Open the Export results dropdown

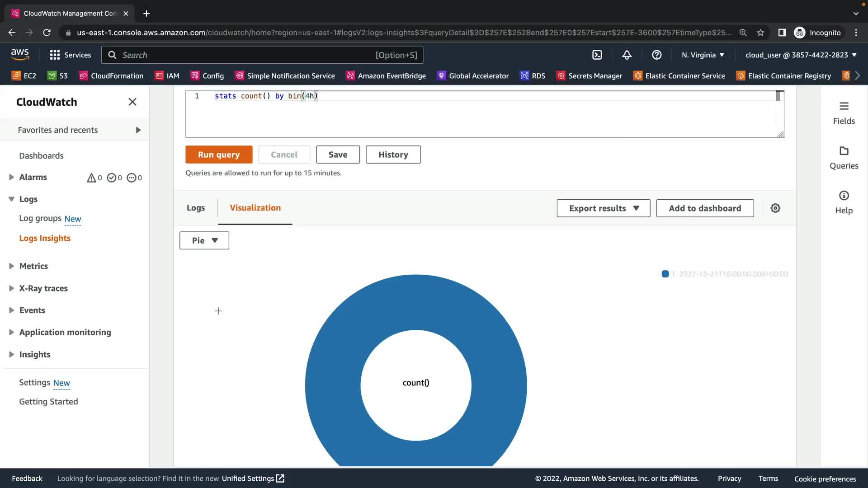603,208
